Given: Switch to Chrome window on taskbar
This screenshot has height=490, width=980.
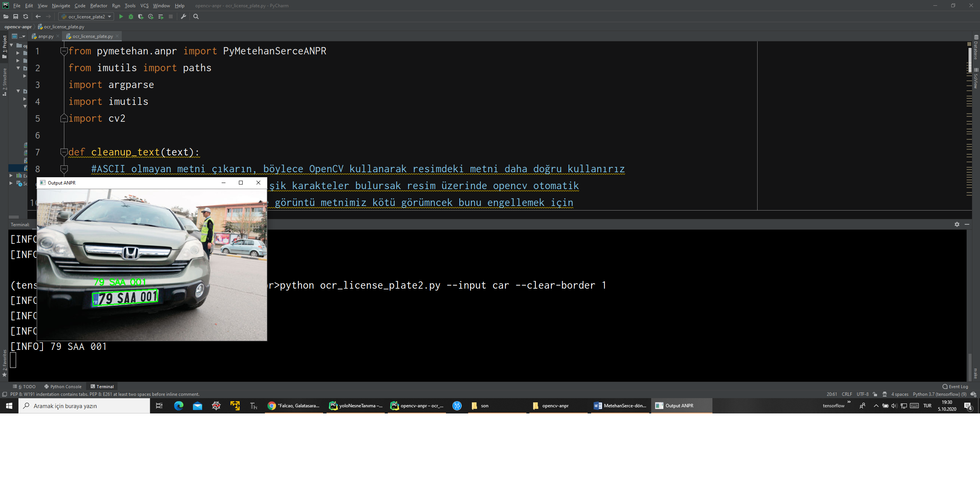Looking at the screenshot, I should (x=294, y=406).
